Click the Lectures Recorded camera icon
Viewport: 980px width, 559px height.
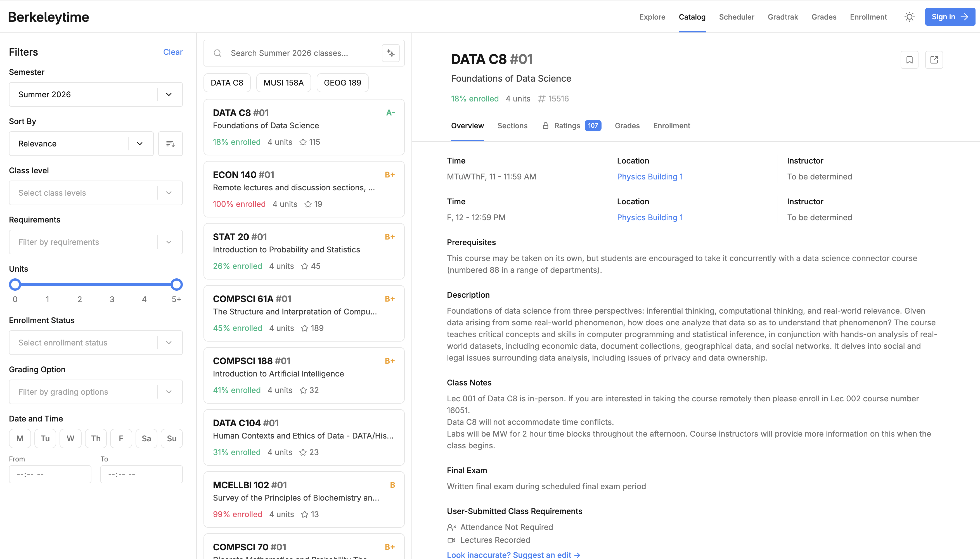[451, 540]
